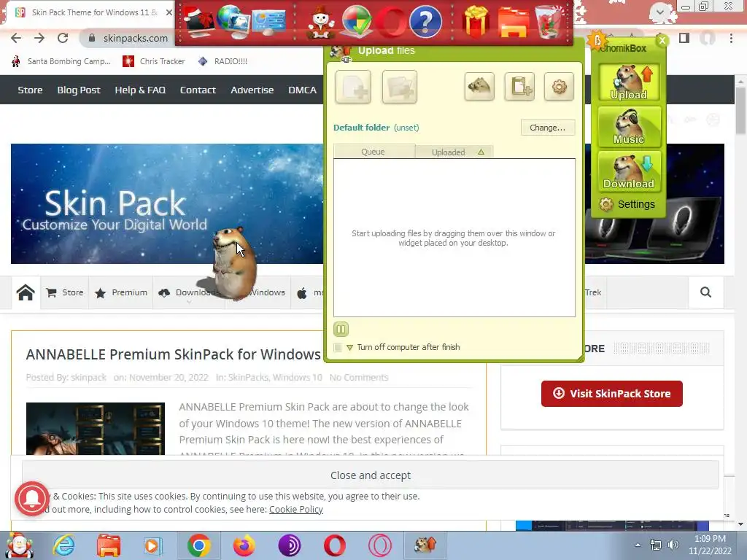Open Contact menu item
Screen dimensions: 747x560
pos(198,90)
